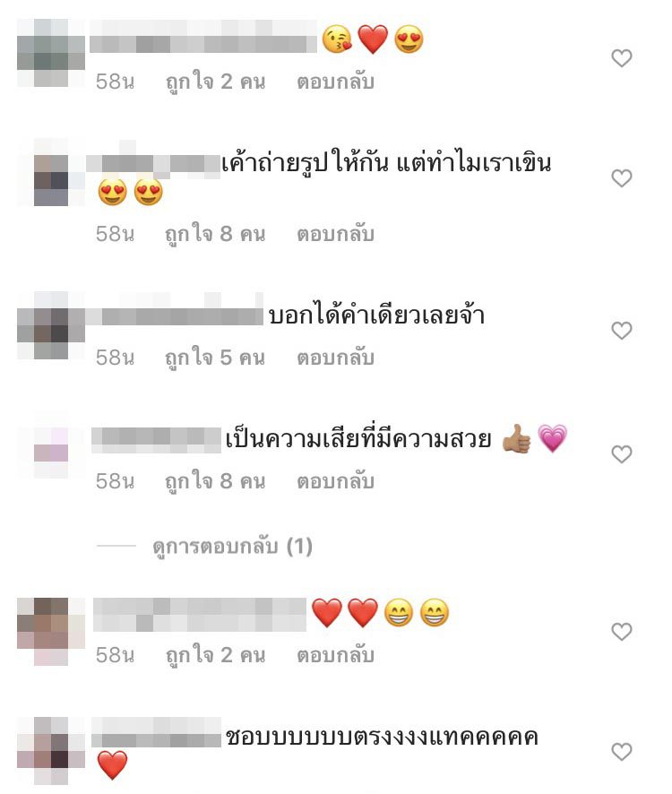Reply to the "เป็นความเสียที่มีความสวย" comment
The width and height of the screenshot is (672, 794).
335,481
